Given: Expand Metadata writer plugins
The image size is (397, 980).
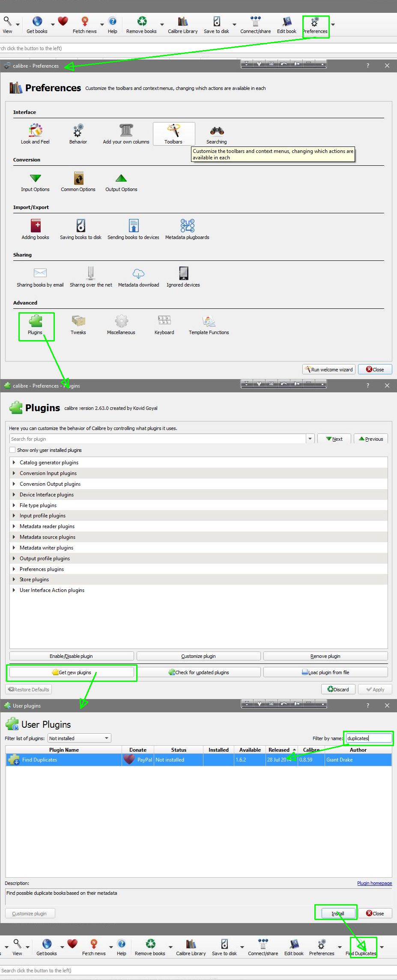Looking at the screenshot, I should pos(14,547).
